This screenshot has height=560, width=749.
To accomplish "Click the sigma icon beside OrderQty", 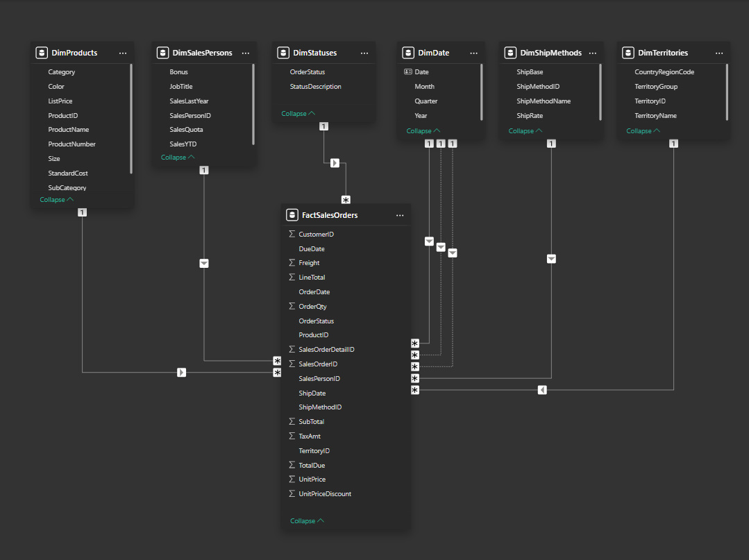I will point(292,306).
